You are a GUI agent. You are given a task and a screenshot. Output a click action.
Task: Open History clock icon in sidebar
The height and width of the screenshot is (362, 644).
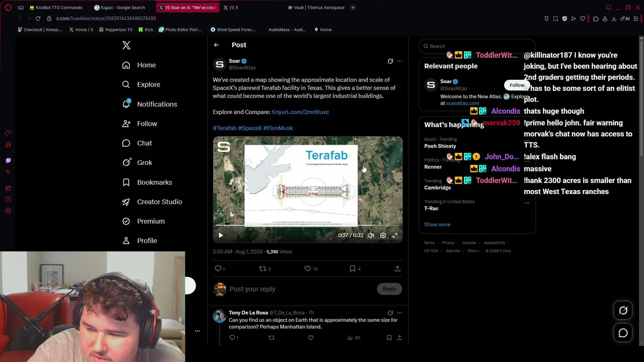point(8,199)
